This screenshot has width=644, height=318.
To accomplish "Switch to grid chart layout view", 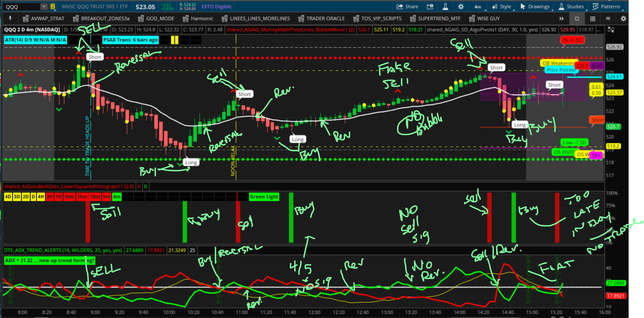I will point(592,19).
